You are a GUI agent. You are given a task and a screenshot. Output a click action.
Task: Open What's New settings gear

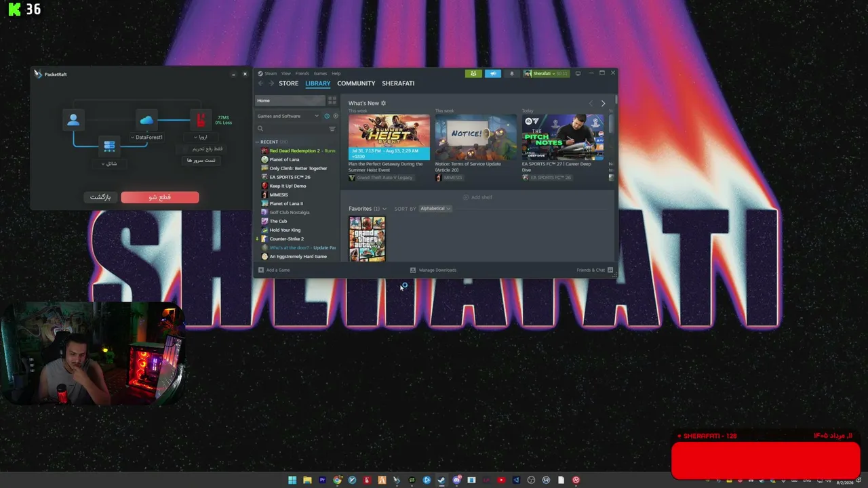coord(383,103)
